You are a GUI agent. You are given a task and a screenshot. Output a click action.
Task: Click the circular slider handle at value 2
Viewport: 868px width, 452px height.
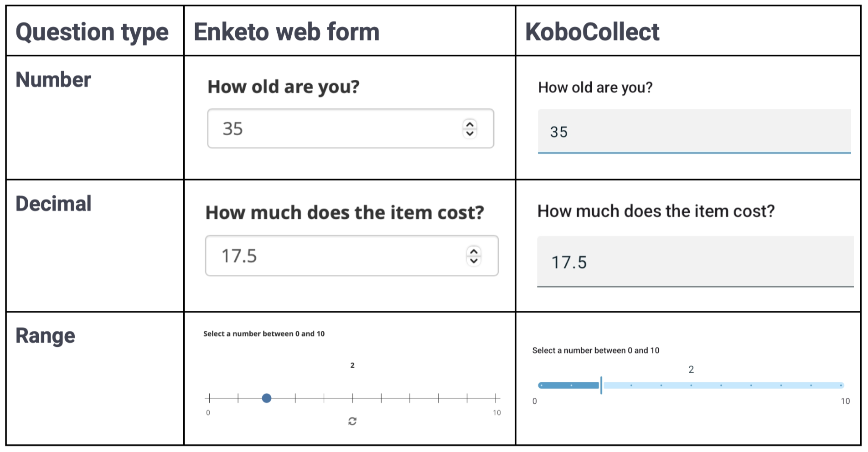click(x=266, y=398)
